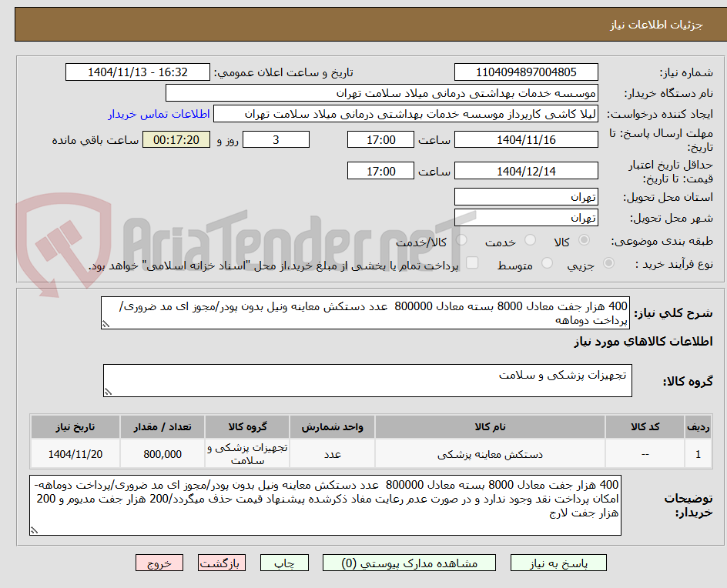Click the واحد شمارش column header
This screenshot has width=727, height=588.
(333, 426)
